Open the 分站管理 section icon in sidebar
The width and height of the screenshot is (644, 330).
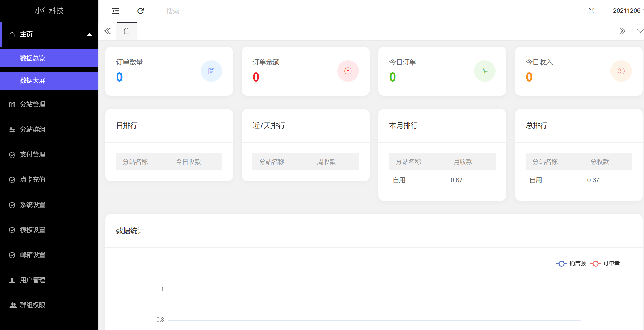[x=12, y=104]
